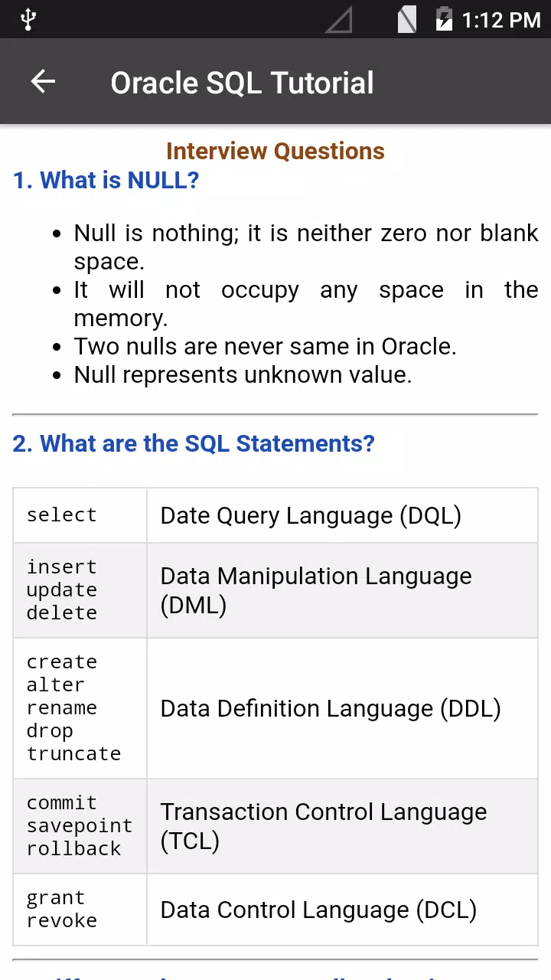Tap the Interview Questions heading
The image size is (551, 980).
[x=275, y=151]
